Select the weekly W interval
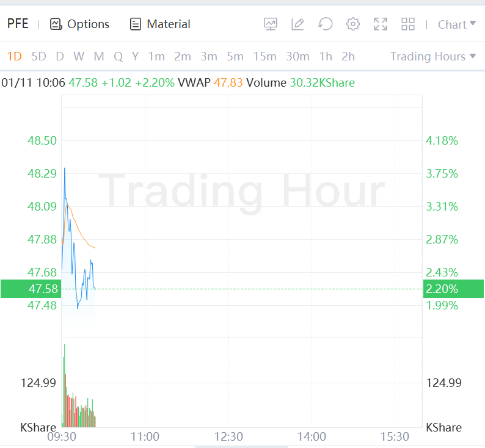 79,57
